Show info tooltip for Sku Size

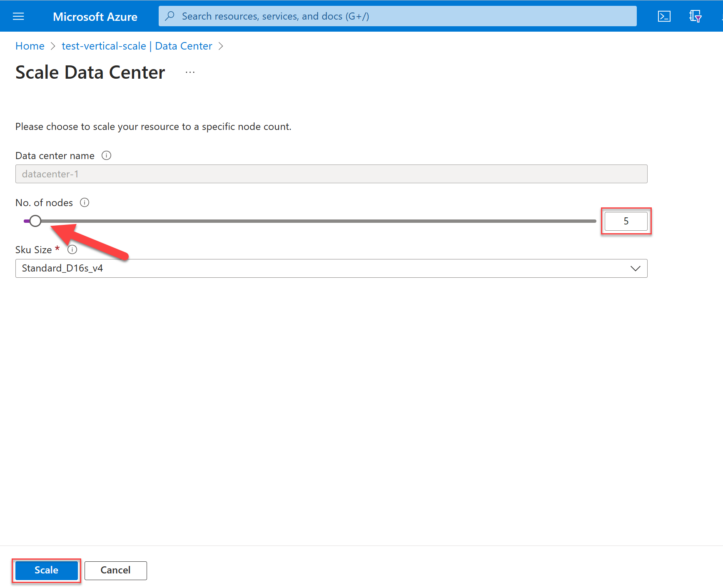72,250
